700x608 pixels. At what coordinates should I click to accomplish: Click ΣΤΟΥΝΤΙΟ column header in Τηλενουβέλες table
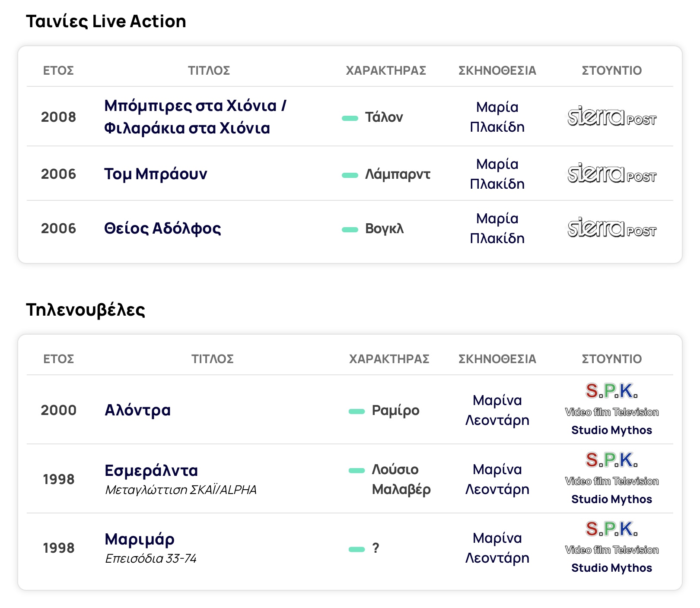click(611, 359)
